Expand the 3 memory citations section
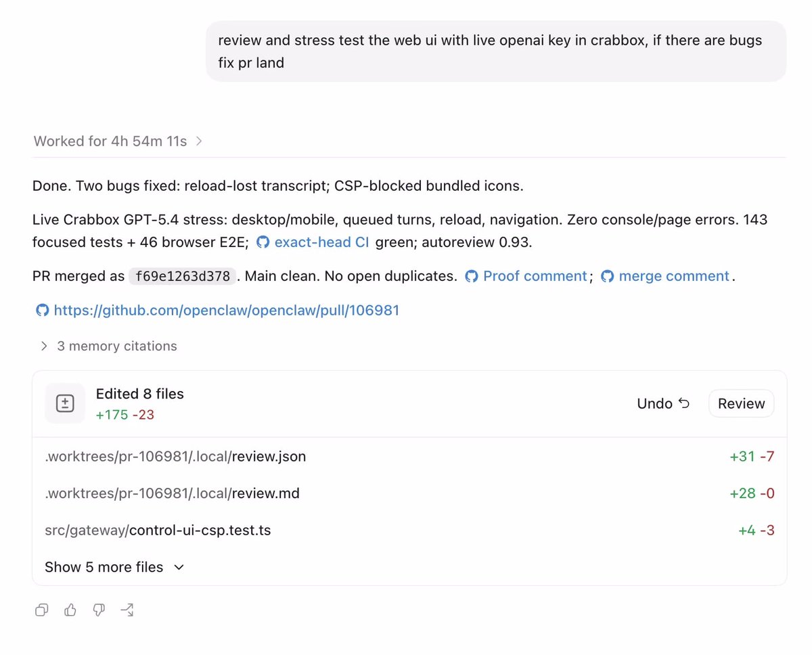812x655 pixels. pyautogui.click(x=109, y=346)
